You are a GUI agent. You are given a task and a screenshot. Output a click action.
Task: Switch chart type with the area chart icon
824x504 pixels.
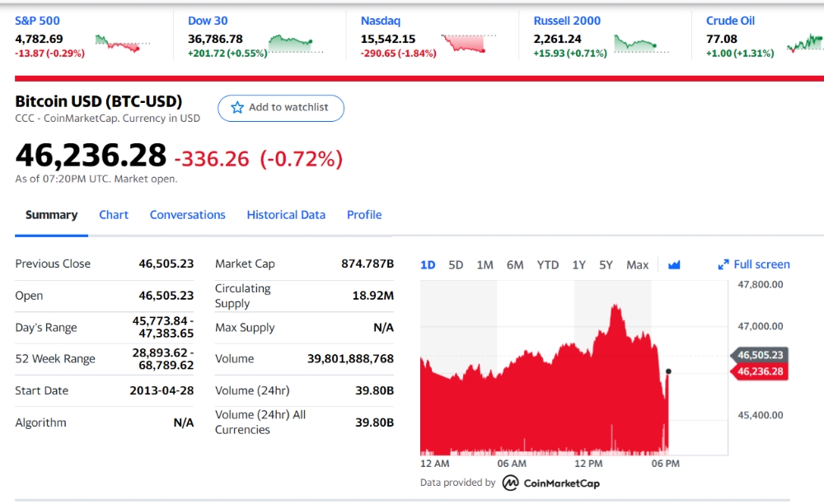click(674, 265)
